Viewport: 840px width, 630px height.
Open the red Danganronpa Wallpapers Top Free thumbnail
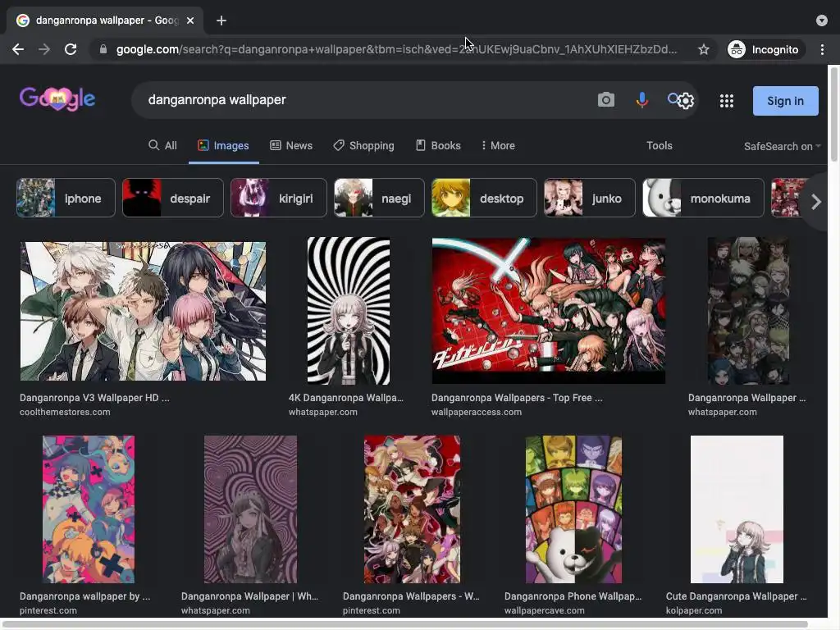[549, 311]
